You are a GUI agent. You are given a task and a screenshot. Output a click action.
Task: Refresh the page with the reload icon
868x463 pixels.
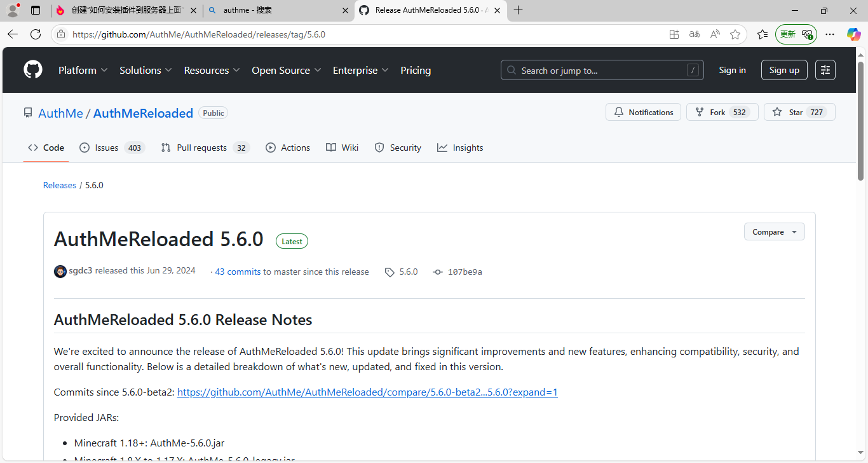36,34
